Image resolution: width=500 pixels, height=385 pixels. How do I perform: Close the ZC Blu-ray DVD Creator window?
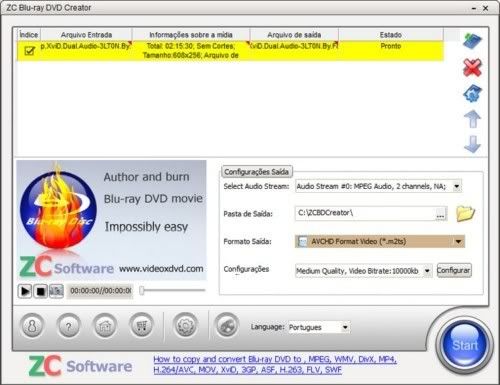pos(486,8)
